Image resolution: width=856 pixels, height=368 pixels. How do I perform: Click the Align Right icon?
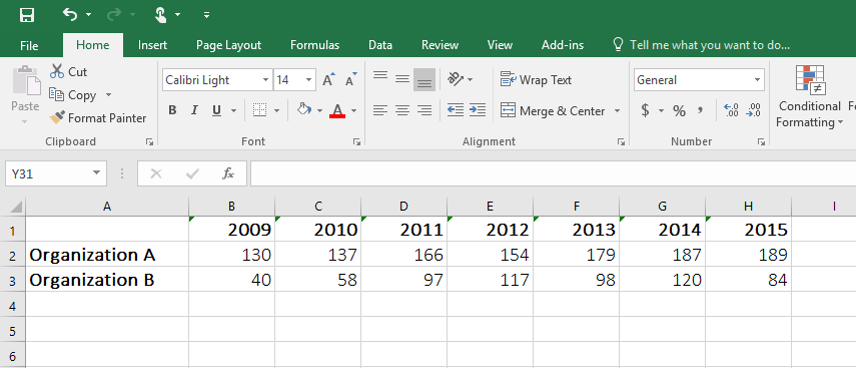tap(424, 111)
